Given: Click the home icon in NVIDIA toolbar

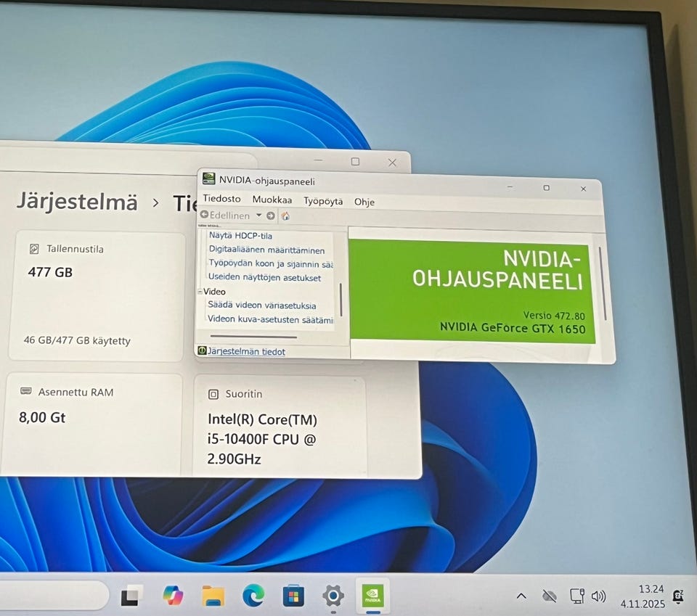Looking at the screenshot, I should point(285,215).
